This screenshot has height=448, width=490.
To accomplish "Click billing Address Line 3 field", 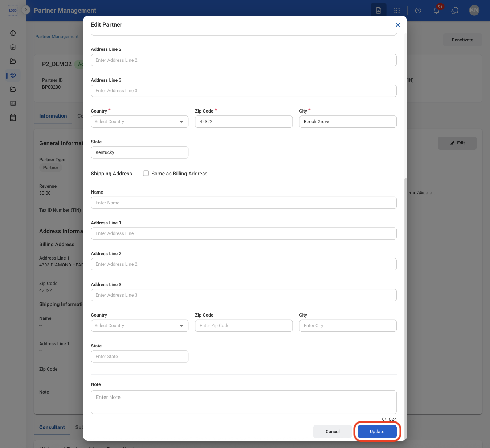I will click(x=244, y=91).
